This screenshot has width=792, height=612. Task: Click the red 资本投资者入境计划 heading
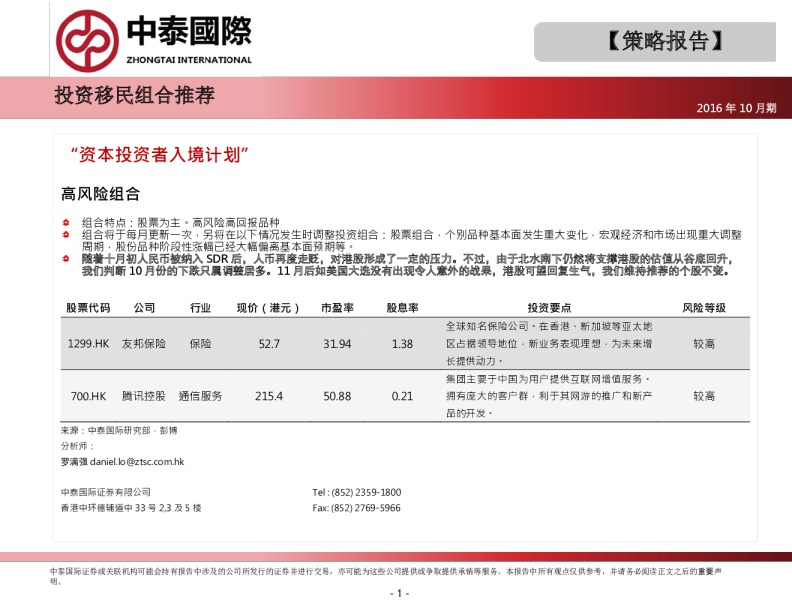pos(159,155)
